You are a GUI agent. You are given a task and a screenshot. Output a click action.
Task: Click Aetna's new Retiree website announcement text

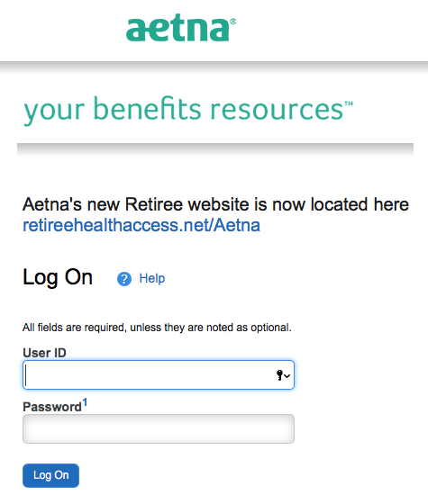click(215, 204)
